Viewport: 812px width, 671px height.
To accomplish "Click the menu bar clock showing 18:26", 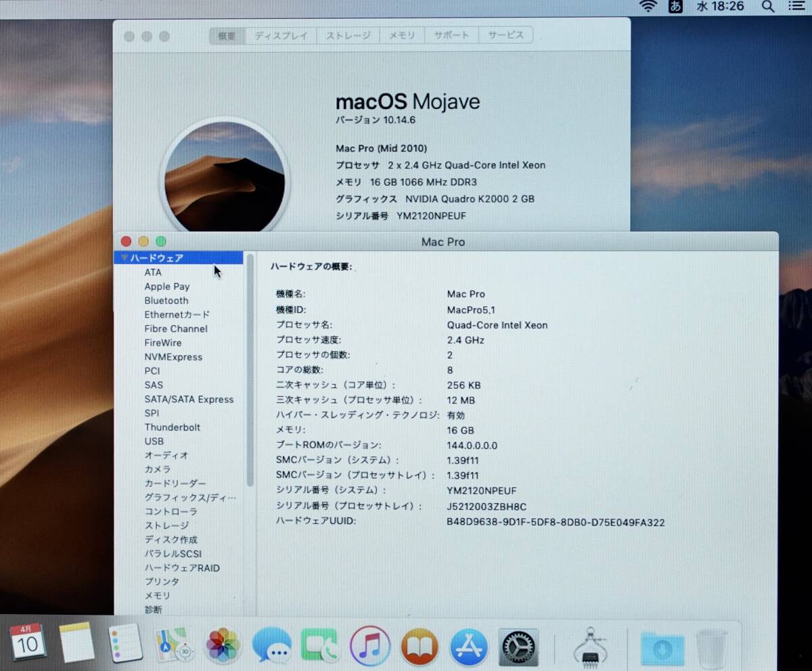I will coord(720,6).
